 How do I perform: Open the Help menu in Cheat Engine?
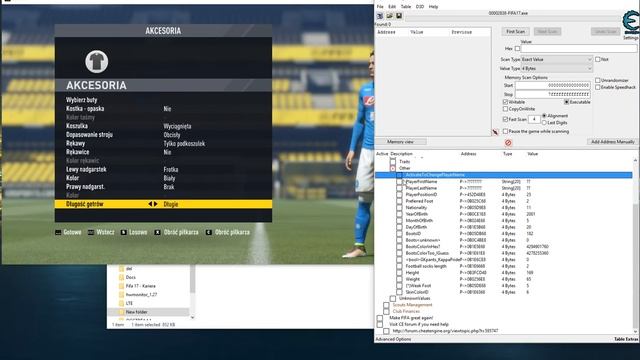tap(433, 7)
